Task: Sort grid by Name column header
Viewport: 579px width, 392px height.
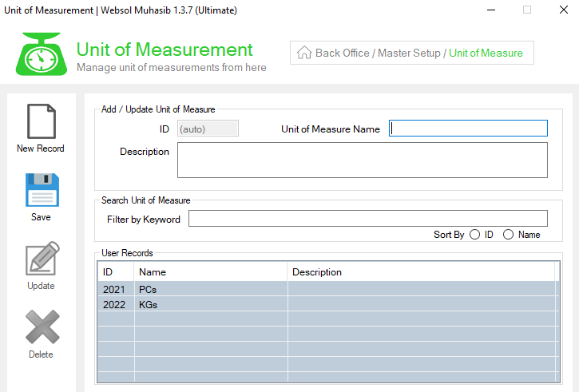Action: [211, 272]
